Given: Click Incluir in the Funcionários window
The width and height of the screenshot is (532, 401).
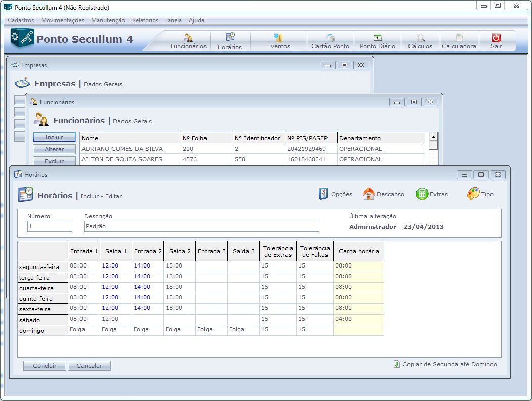Looking at the screenshot, I should coord(54,137).
